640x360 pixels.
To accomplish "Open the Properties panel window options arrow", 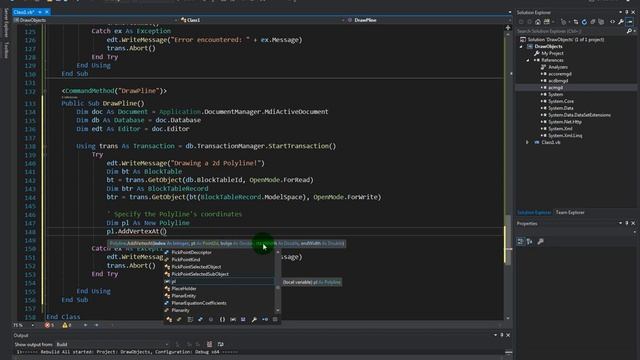I will (x=620, y=223).
